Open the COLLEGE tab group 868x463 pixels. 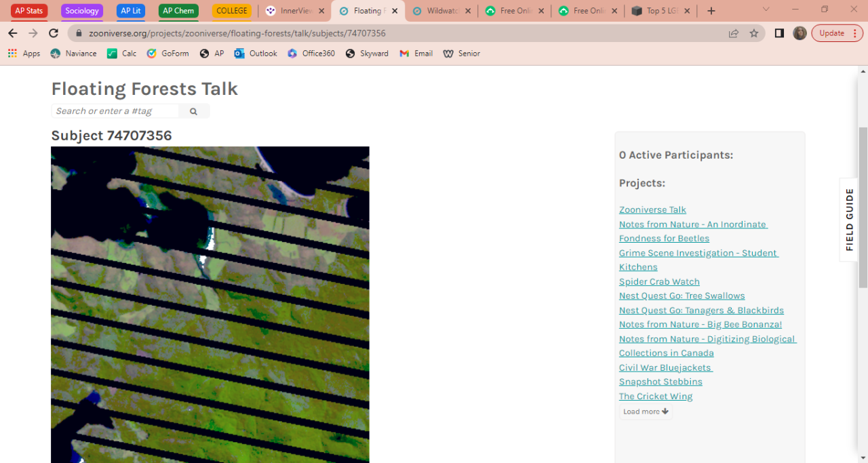click(232, 11)
